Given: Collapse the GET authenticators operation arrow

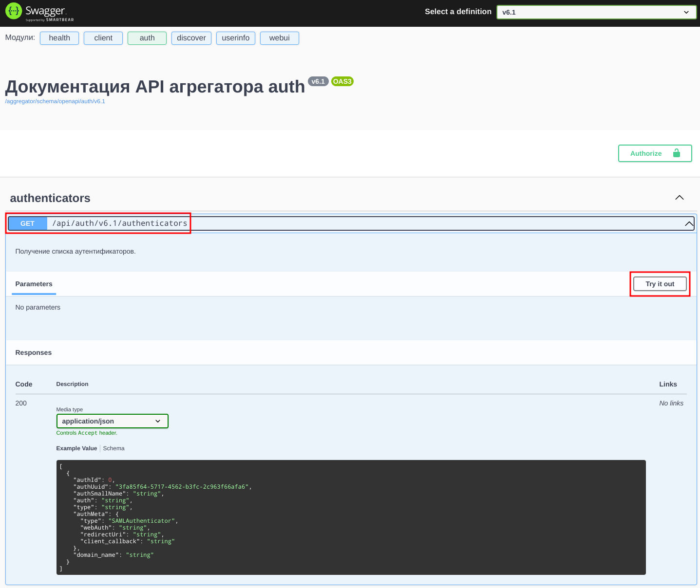Looking at the screenshot, I should [x=689, y=224].
